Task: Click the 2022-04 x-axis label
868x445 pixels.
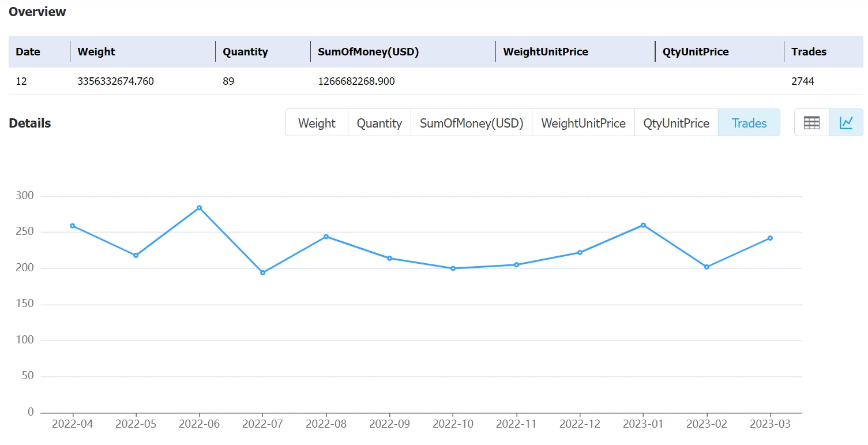Action: point(72,424)
